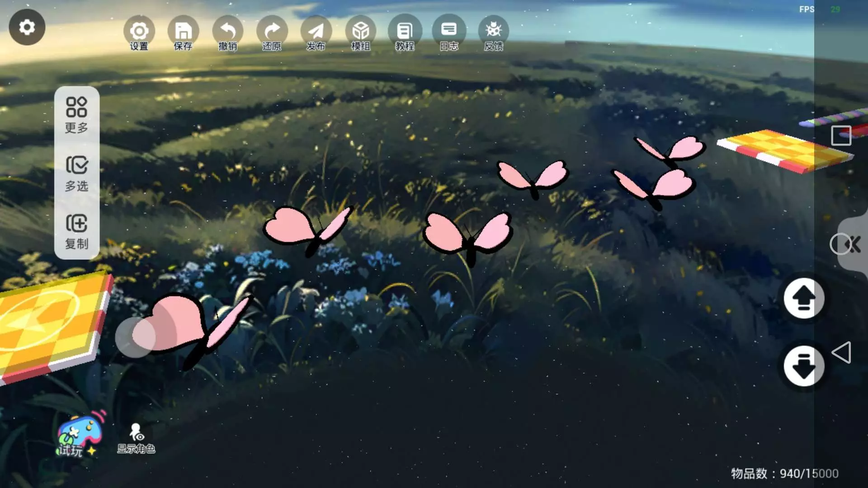Toggle 多选 multi-select mode
Screen dimensions: 868x488
76,174
